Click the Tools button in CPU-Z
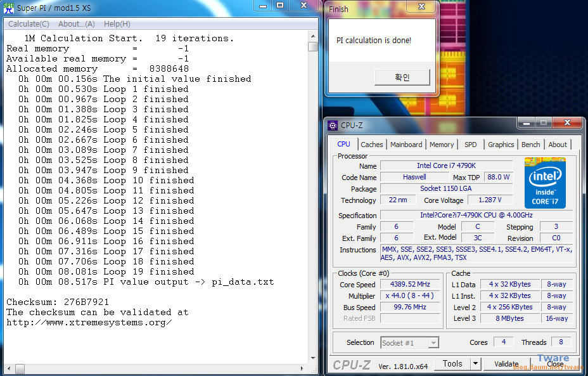 pos(452,363)
